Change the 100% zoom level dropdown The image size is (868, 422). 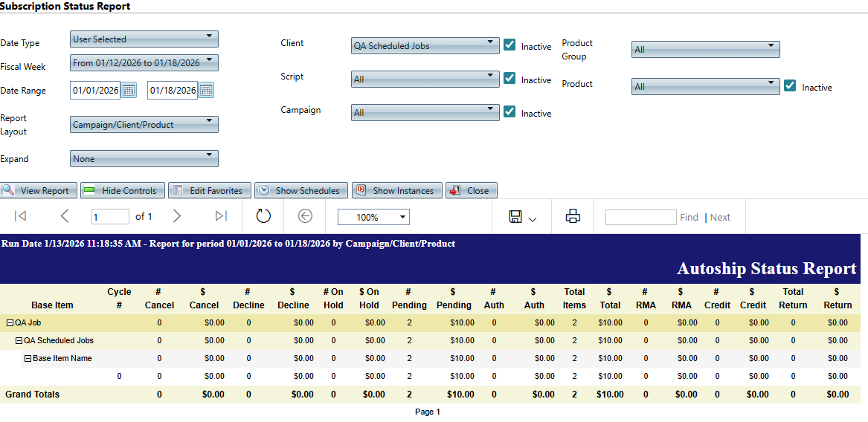[x=373, y=217]
